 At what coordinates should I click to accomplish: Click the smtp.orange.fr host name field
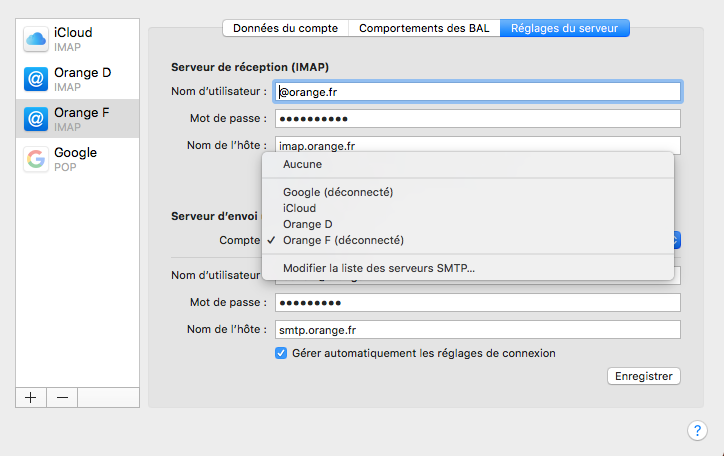click(x=478, y=330)
